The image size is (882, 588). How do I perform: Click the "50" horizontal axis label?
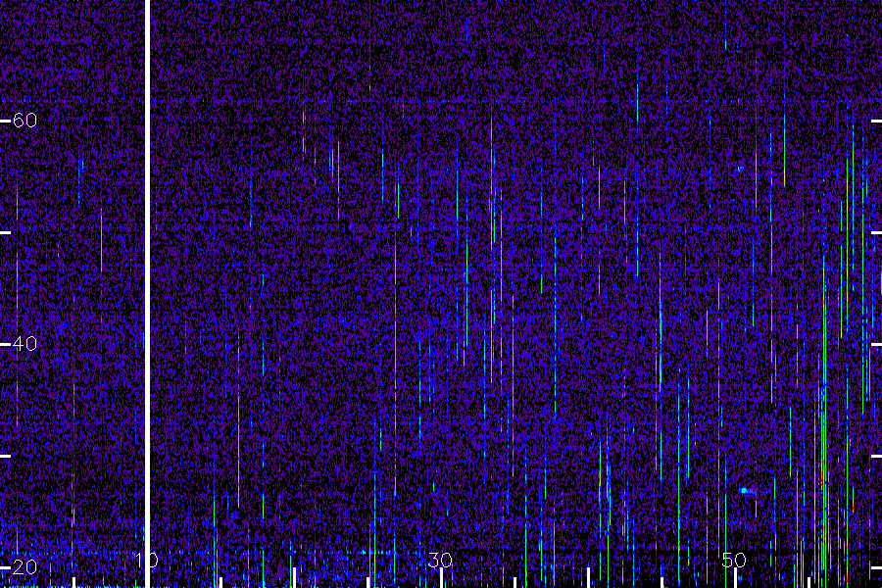pyautogui.click(x=734, y=560)
